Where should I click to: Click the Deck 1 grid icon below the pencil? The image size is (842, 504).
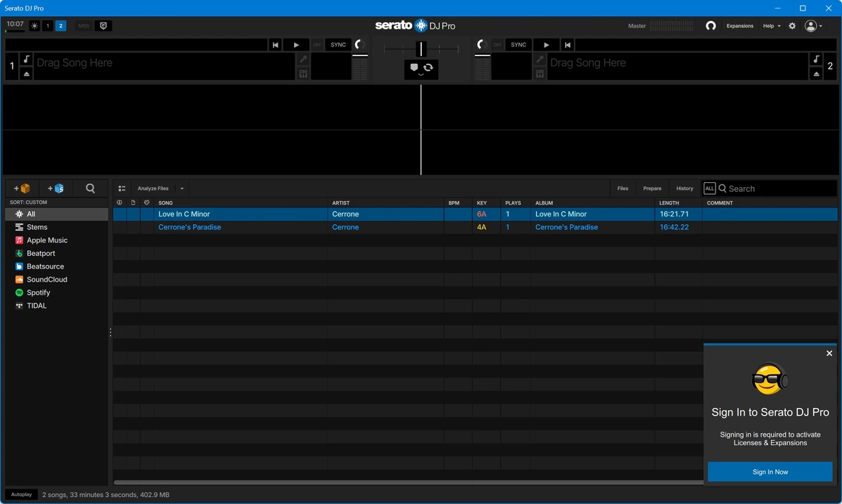coord(303,74)
